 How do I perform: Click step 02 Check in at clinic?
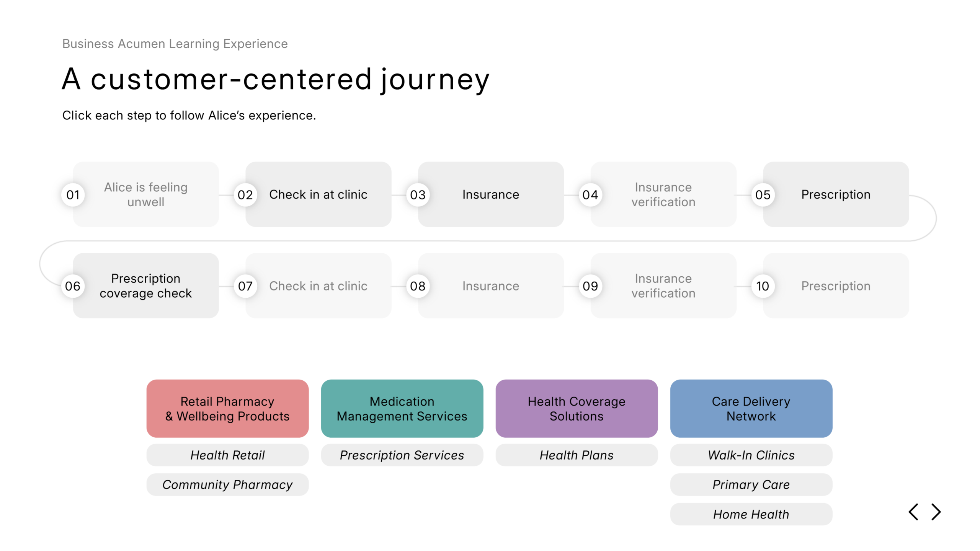click(318, 194)
